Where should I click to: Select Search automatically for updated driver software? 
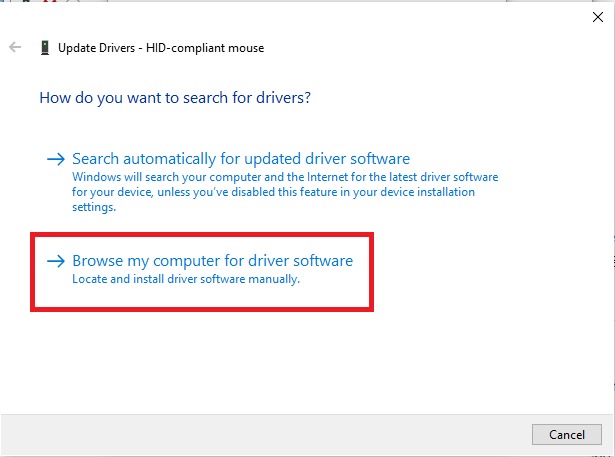[241, 159]
